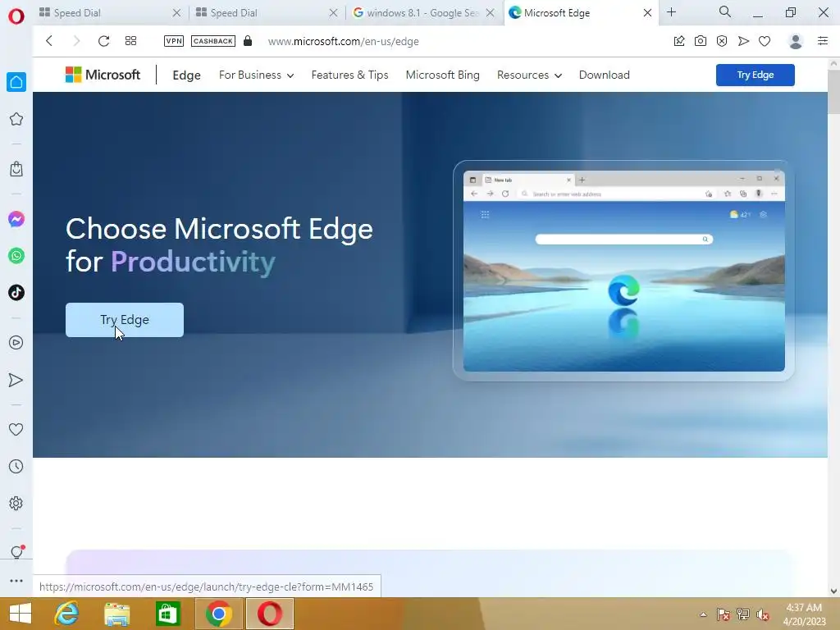Image resolution: width=840 pixels, height=630 pixels.
Task: Open sidebar three-dots setup menu
Action: 16,581
